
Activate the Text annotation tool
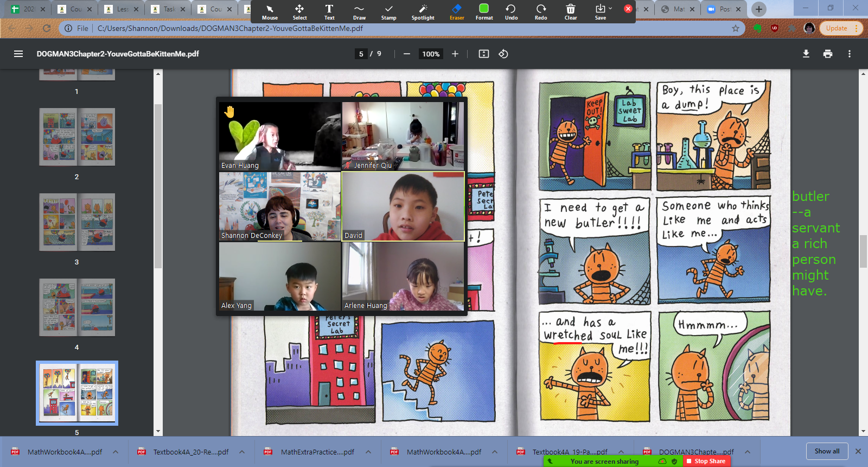pyautogui.click(x=329, y=12)
